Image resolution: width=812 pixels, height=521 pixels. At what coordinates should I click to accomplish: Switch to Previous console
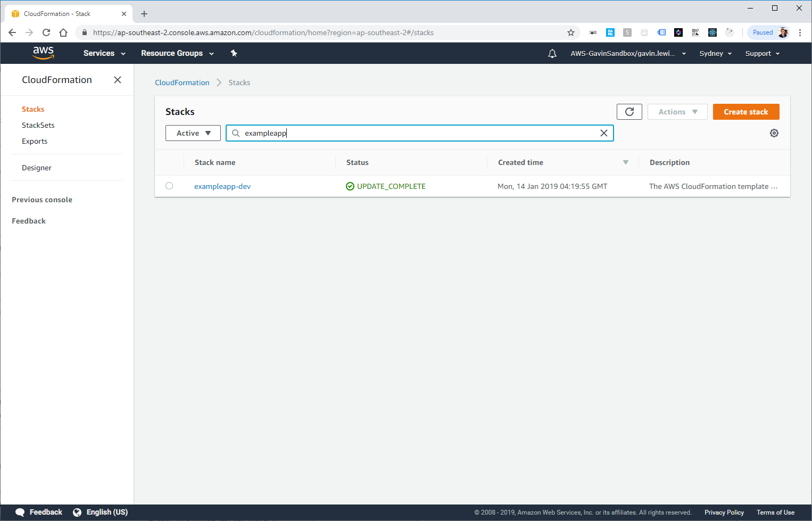coord(42,200)
